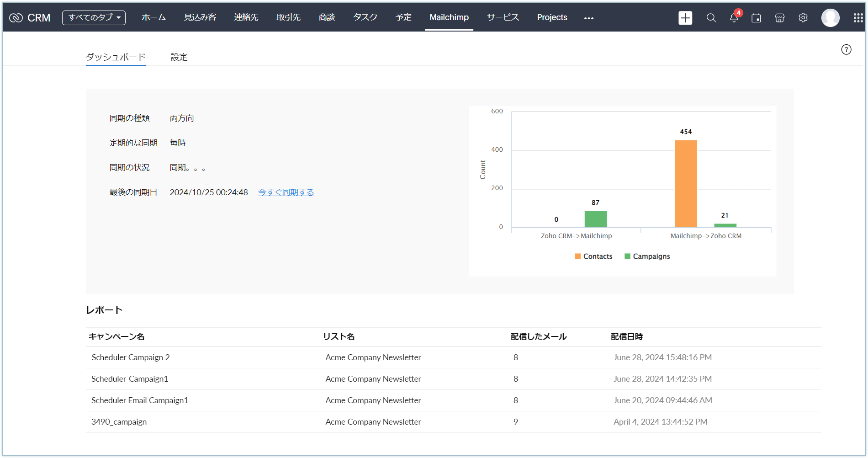Go to the 見込み客 module tab

click(200, 17)
